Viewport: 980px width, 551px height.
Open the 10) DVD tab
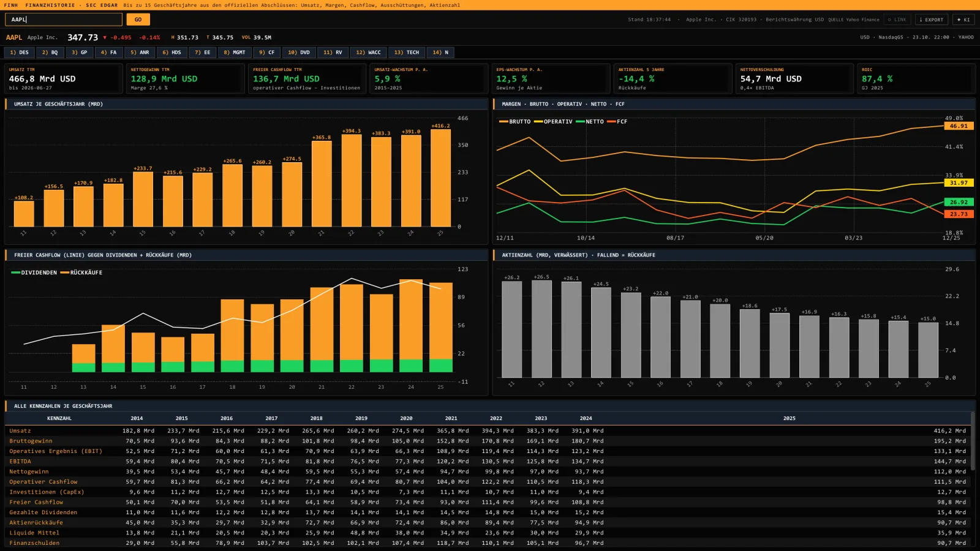pyautogui.click(x=299, y=53)
